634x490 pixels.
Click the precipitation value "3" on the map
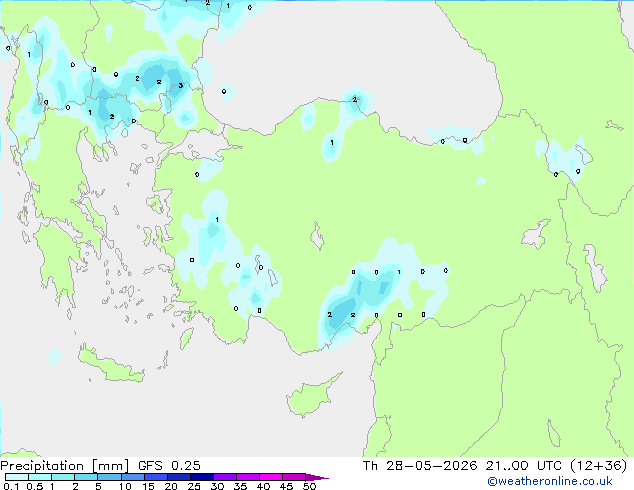[181, 85]
